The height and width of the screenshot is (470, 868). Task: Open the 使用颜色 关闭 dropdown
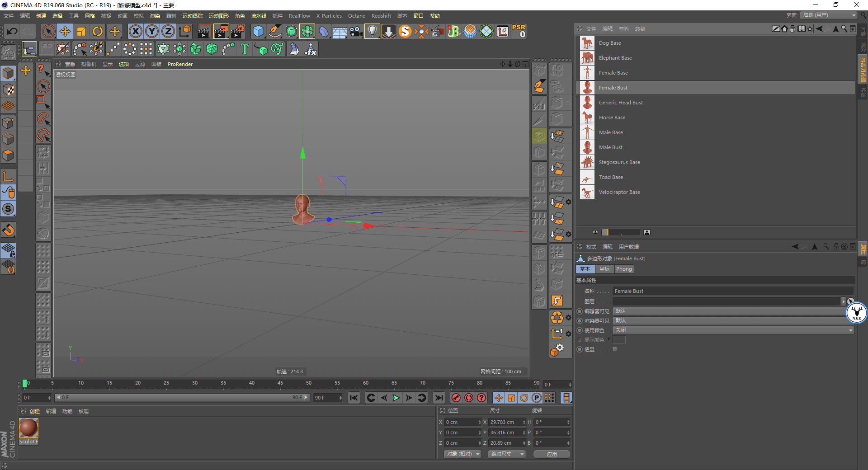[x=733, y=330]
